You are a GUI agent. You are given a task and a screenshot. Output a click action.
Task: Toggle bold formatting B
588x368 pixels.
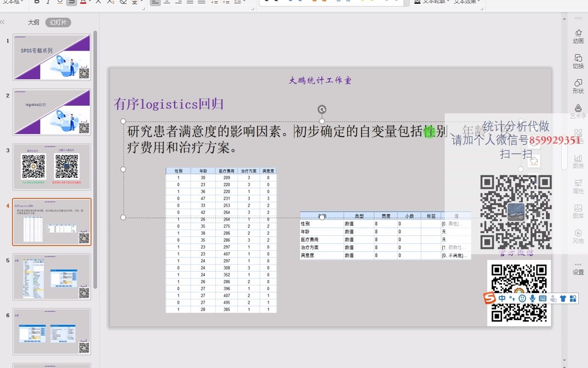37,2
